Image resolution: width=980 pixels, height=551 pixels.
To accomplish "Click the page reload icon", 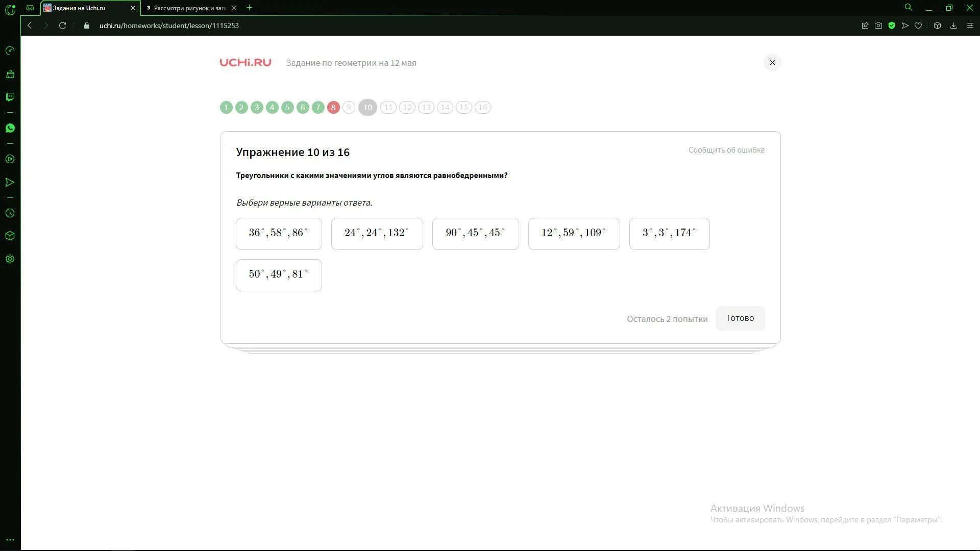I will (x=62, y=26).
